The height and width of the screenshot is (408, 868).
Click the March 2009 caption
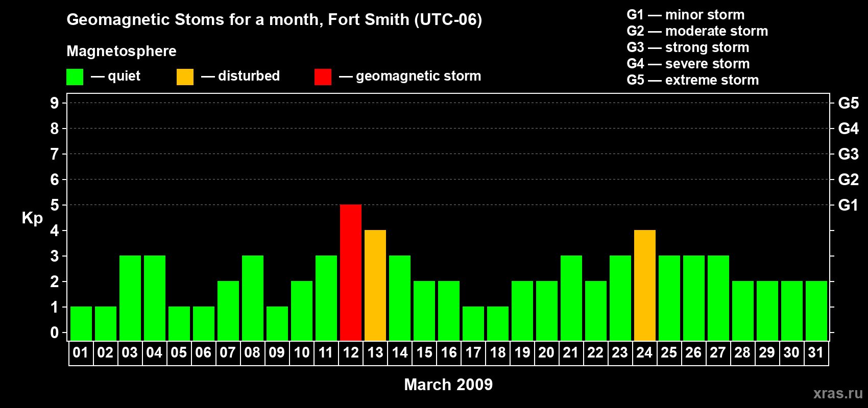tap(448, 385)
